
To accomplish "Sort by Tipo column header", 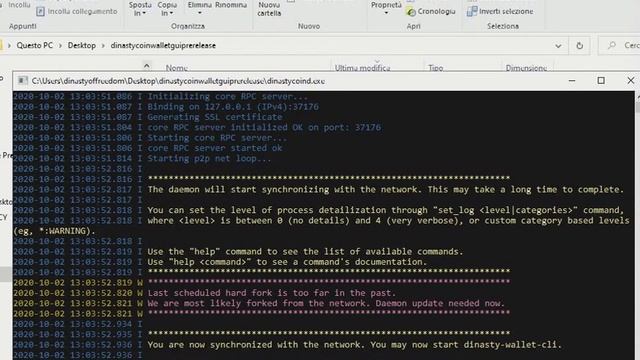I will (x=436, y=68).
